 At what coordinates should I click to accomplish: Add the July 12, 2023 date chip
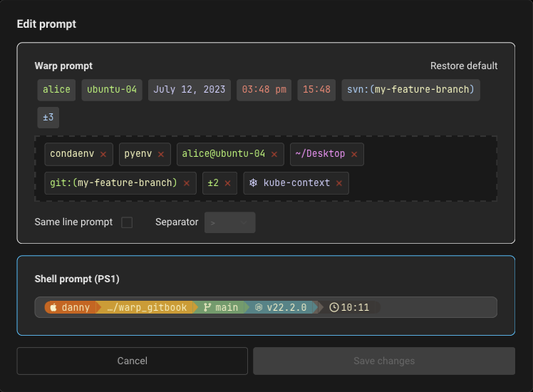(190, 90)
